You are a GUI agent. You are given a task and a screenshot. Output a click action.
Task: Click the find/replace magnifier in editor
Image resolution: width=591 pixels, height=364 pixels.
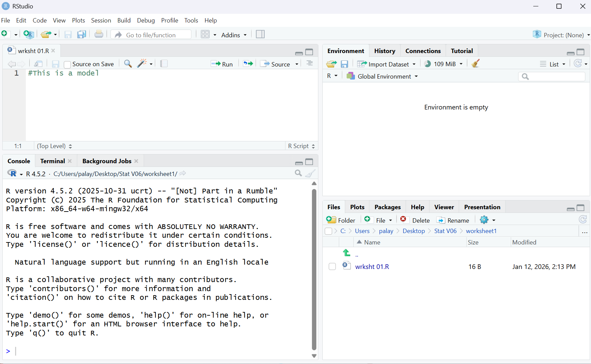pyautogui.click(x=128, y=63)
